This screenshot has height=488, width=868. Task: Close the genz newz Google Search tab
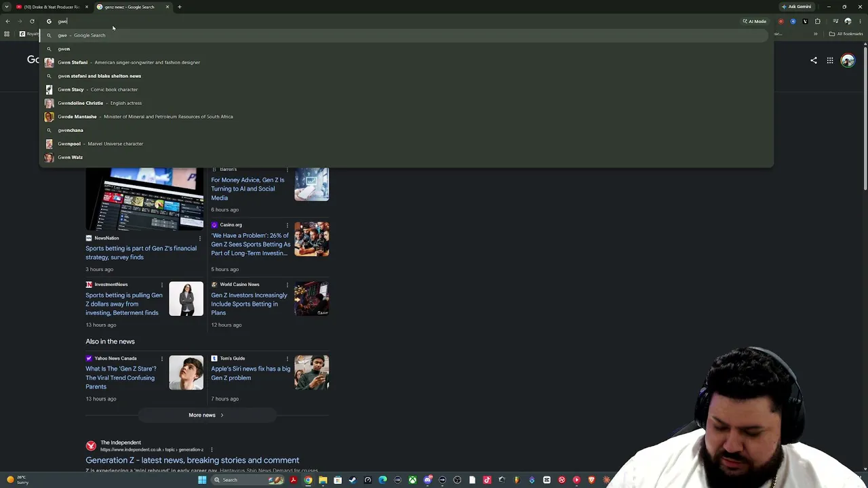(x=167, y=7)
